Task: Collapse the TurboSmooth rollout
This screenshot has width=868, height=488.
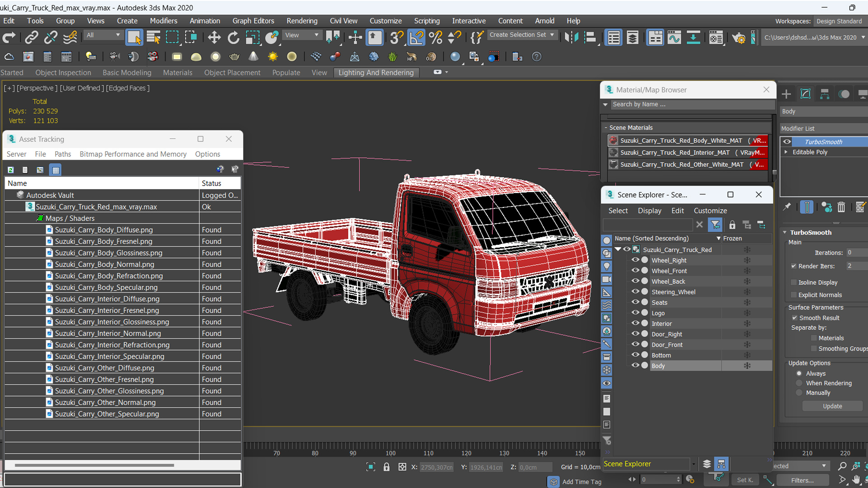Action: tap(785, 232)
